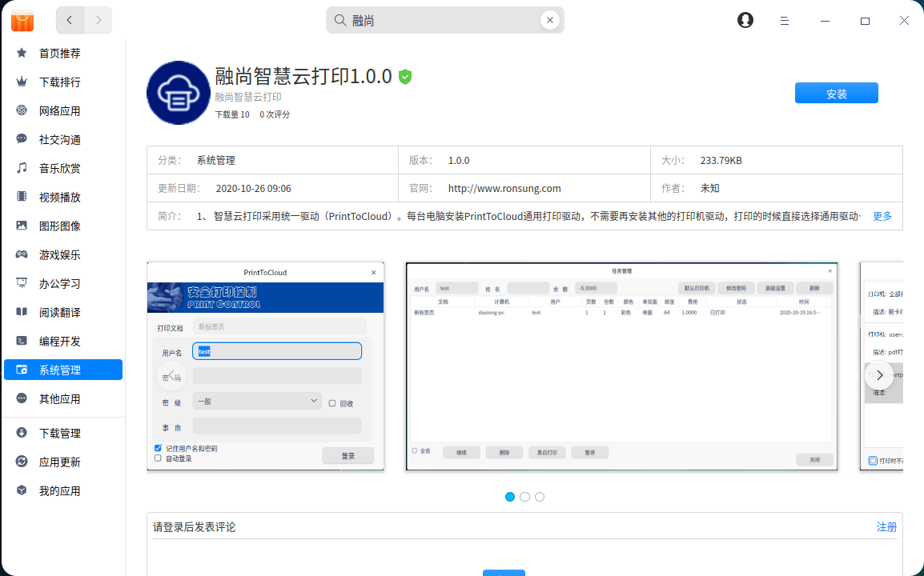Click the 安装 install button

[x=836, y=93]
